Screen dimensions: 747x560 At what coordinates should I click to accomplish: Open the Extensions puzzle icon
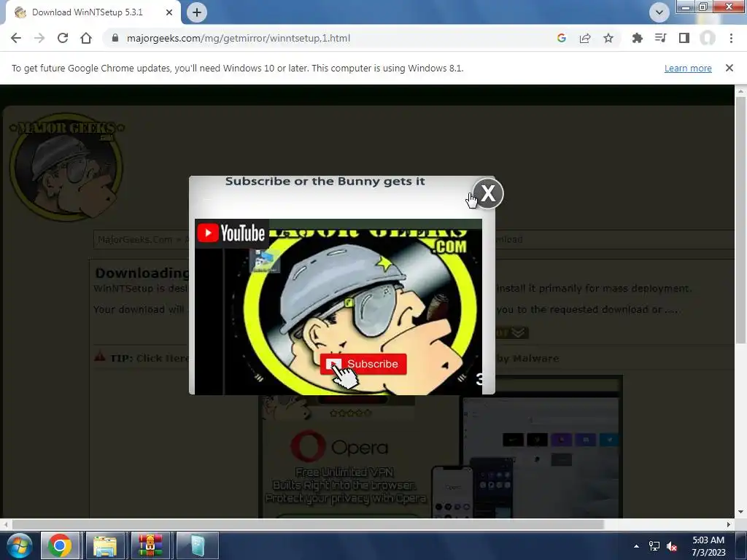[637, 38]
